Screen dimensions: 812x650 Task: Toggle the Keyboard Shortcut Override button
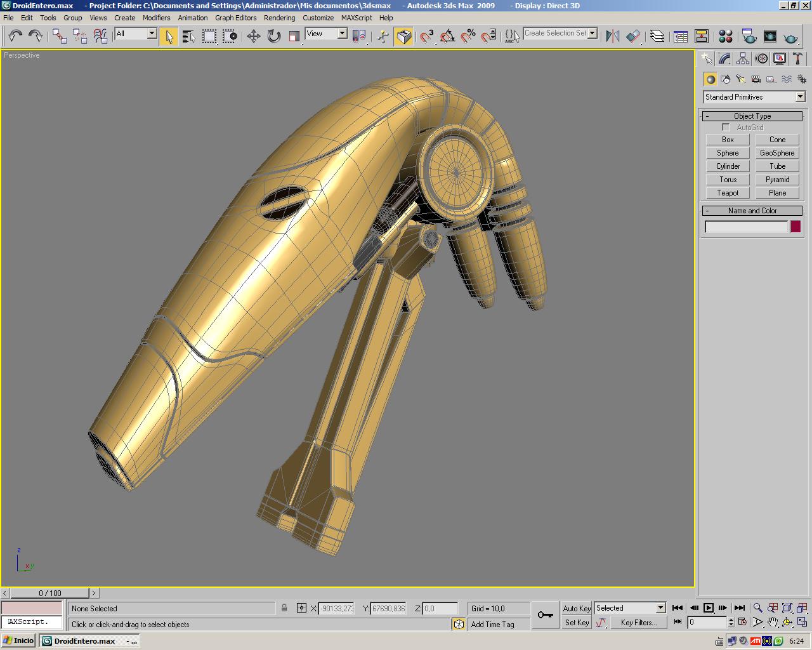pyautogui.click(x=403, y=36)
